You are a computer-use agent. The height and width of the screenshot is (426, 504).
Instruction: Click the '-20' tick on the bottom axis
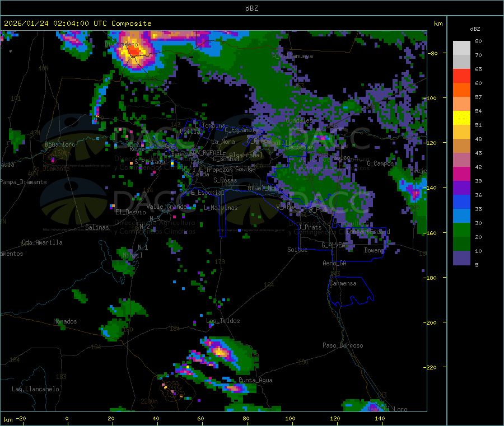pyautogui.click(x=21, y=418)
